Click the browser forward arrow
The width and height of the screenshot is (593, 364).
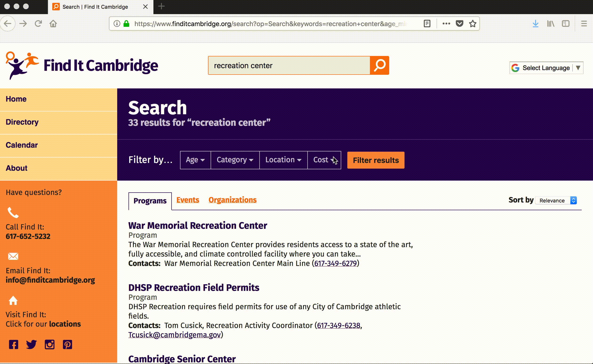pyautogui.click(x=23, y=24)
